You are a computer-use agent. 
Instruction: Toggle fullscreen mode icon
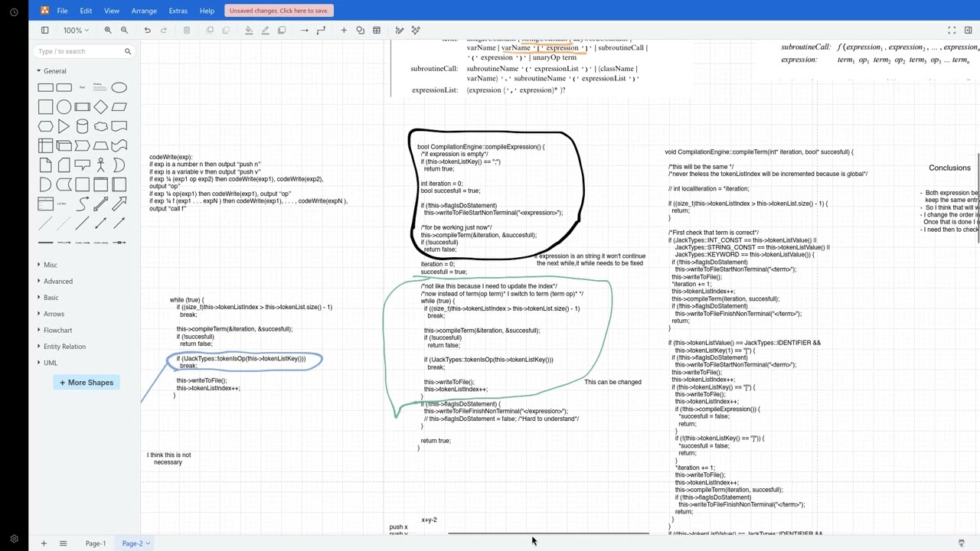click(x=952, y=30)
